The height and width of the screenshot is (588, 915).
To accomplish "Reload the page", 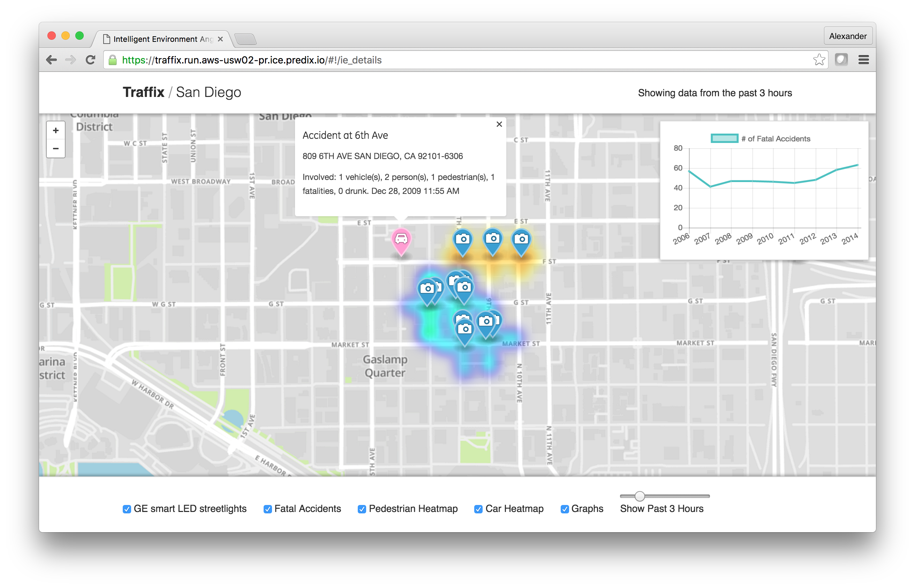I will pos(90,60).
